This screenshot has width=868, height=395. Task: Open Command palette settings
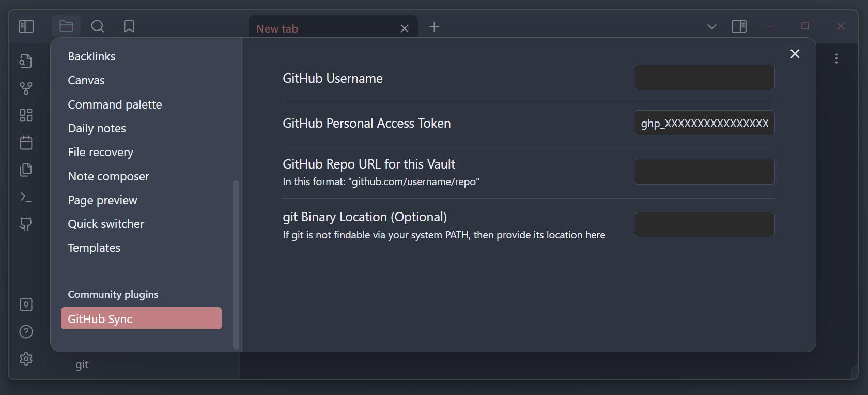click(115, 104)
